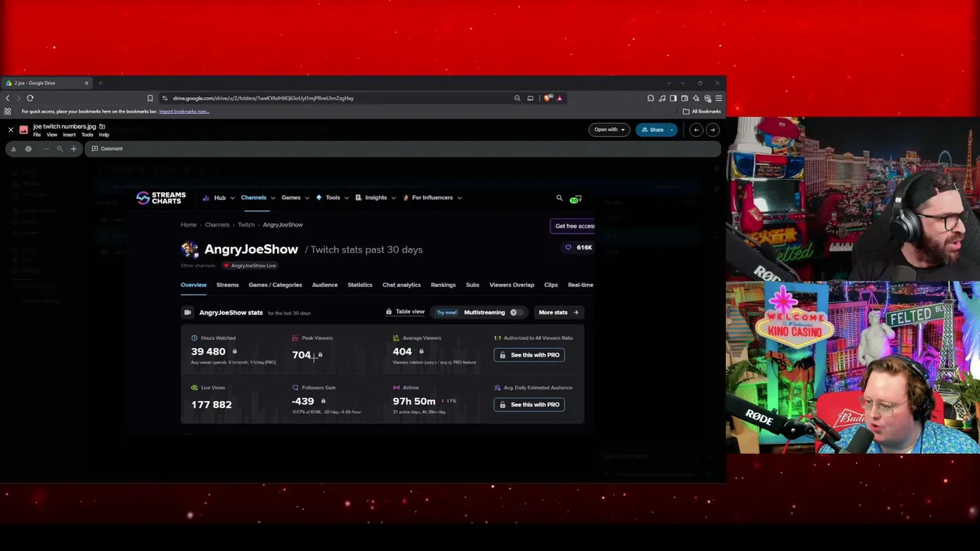Image resolution: width=980 pixels, height=551 pixels.
Task: Switch to the Rankings tab
Action: (x=443, y=285)
